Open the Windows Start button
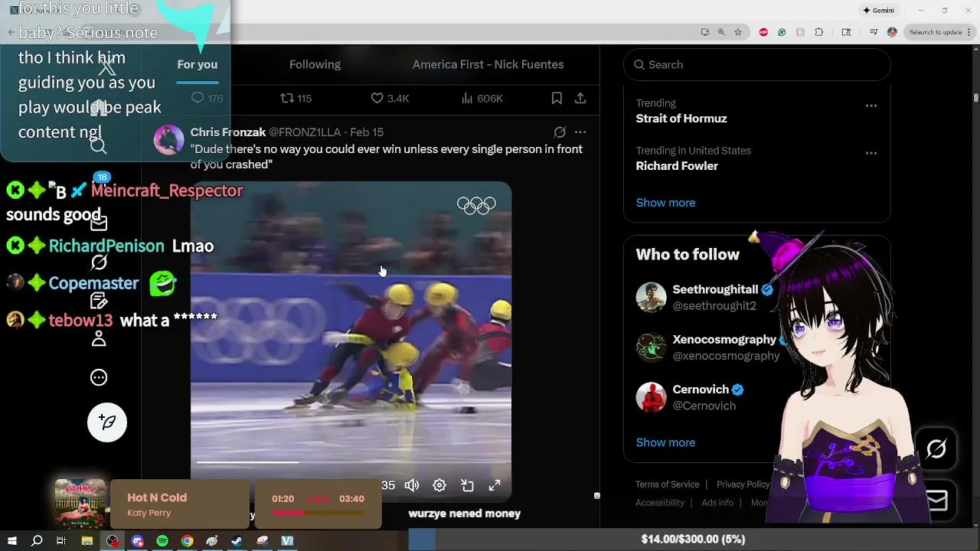This screenshot has width=980, height=551. pos(11,541)
